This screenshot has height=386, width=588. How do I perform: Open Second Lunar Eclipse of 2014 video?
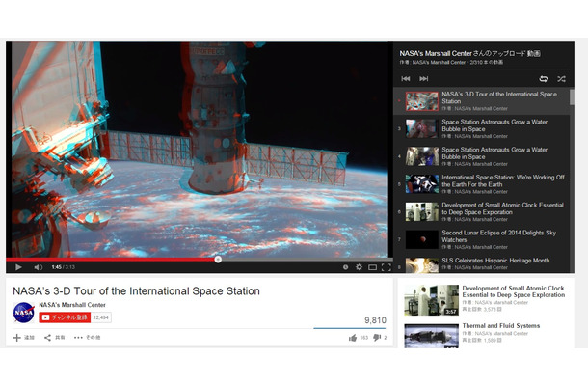pos(483,239)
